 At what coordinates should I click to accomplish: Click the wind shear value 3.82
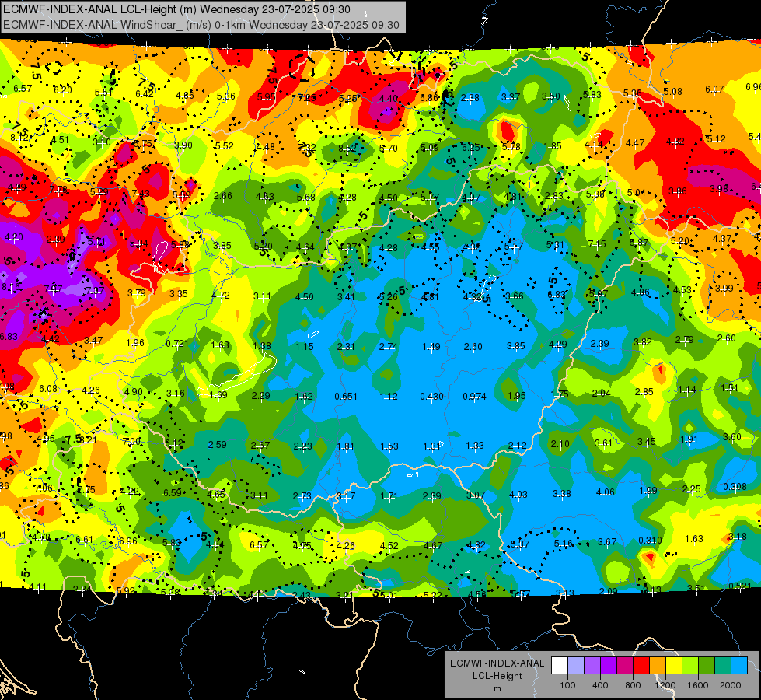click(x=643, y=341)
